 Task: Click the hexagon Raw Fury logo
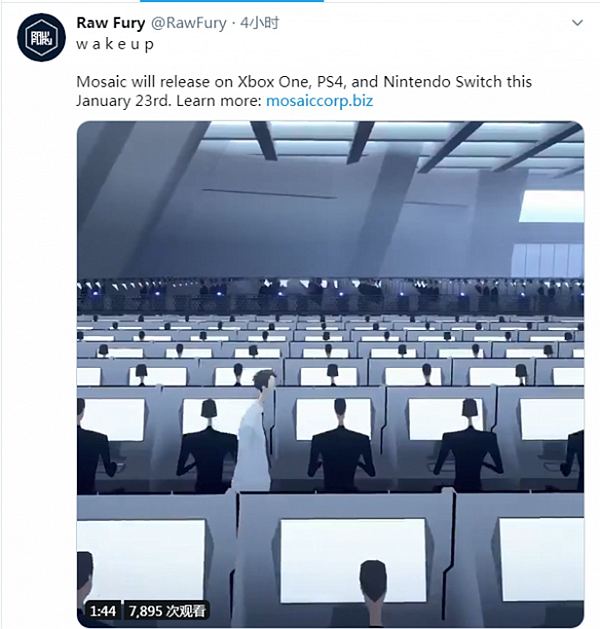[41, 37]
